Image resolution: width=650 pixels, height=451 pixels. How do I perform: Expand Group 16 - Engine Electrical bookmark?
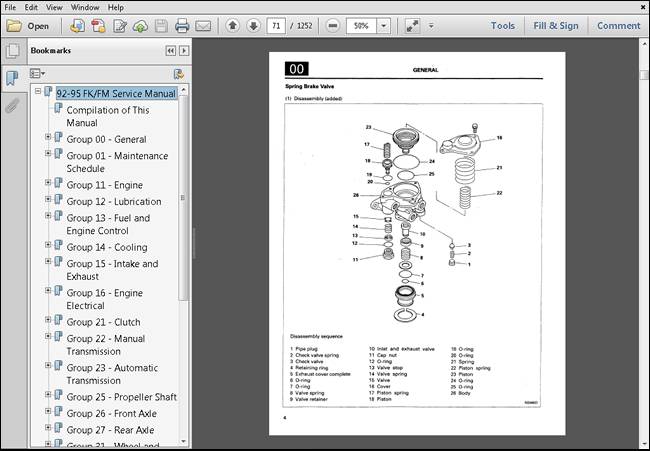pyautogui.click(x=48, y=290)
